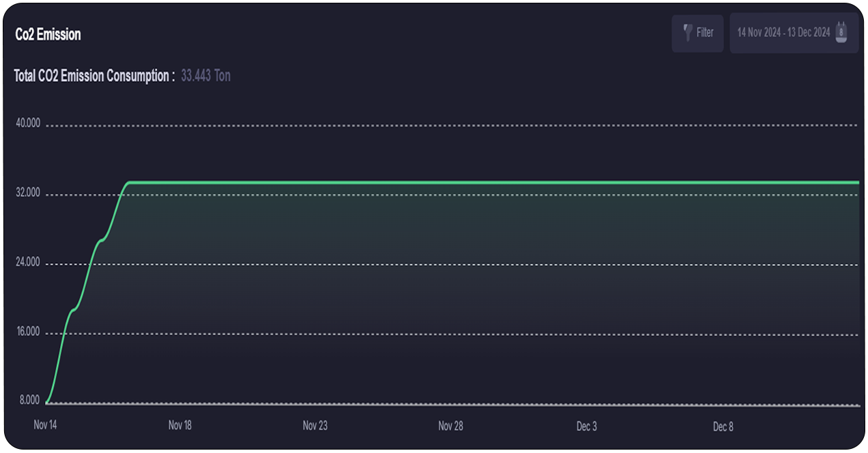This screenshot has width=868, height=453.
Task: Click green line where it first plateaus
Action: tap(130, 182)
